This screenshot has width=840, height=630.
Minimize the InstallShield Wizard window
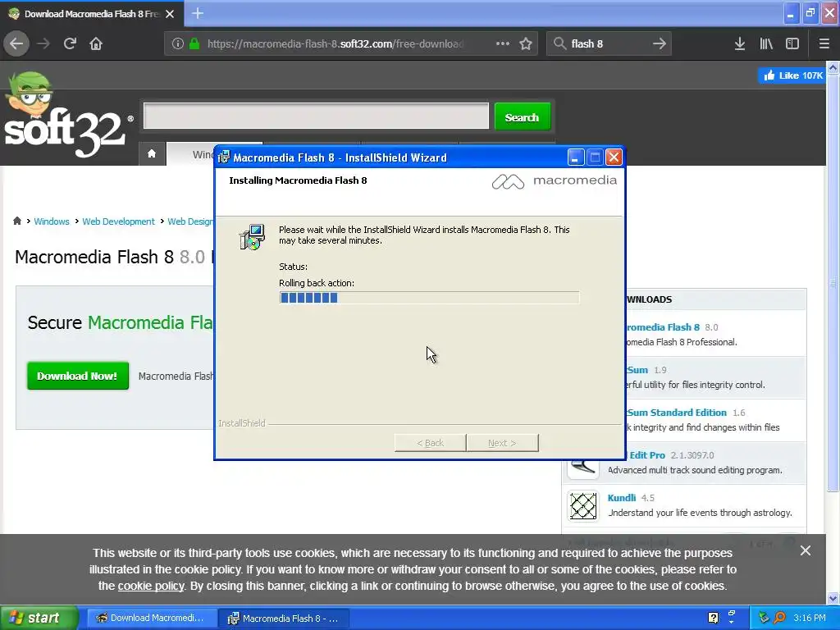pyautogui.click(x=575, y=157)
